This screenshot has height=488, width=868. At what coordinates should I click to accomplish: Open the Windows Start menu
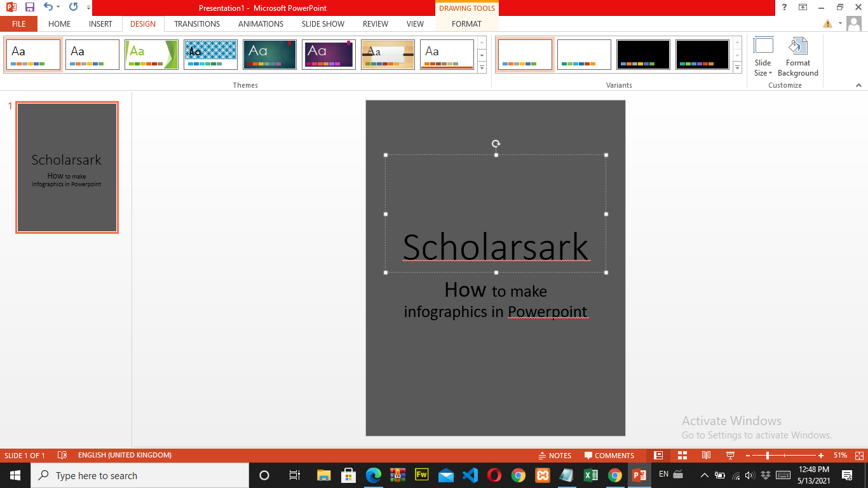point(15,475)
